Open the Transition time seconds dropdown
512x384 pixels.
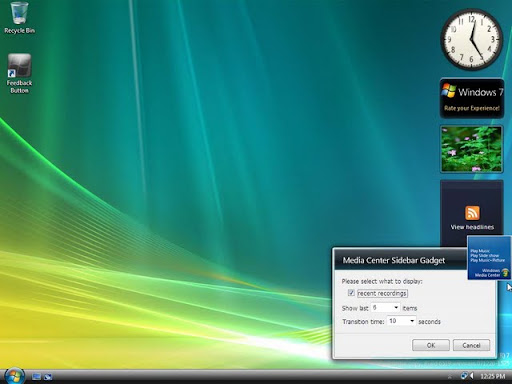(401, 321)
